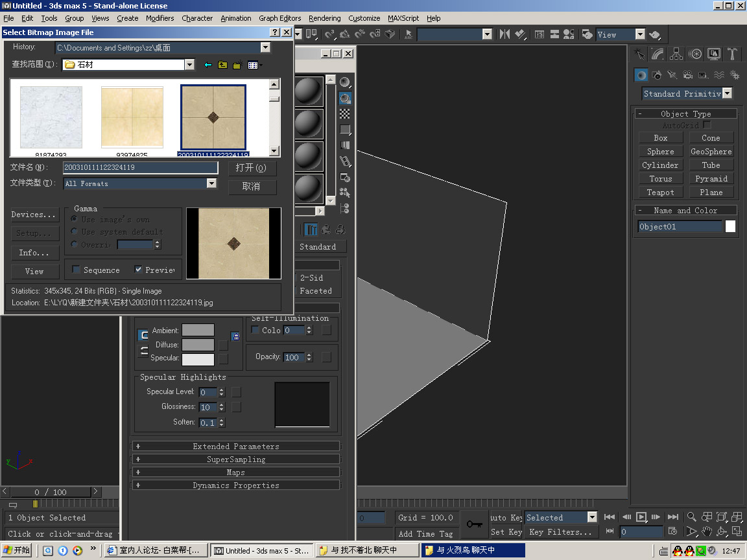This screenshot has width=747, height=560.
Task: Toggle the key mode key icon
Action: point(474,524)
